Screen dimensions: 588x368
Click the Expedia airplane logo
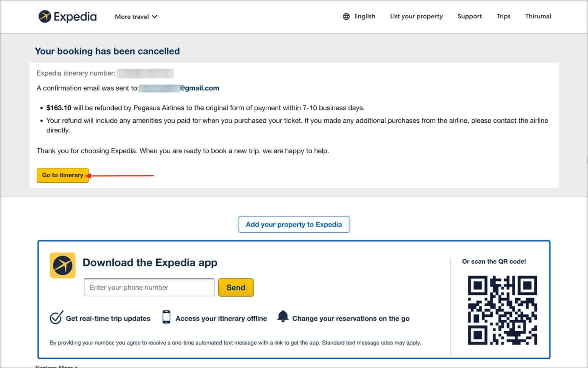(45, 16)
